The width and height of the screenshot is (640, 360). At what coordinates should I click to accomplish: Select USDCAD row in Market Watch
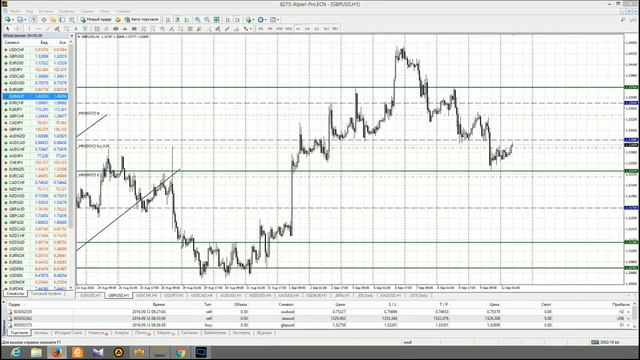[x=35, y=76]
